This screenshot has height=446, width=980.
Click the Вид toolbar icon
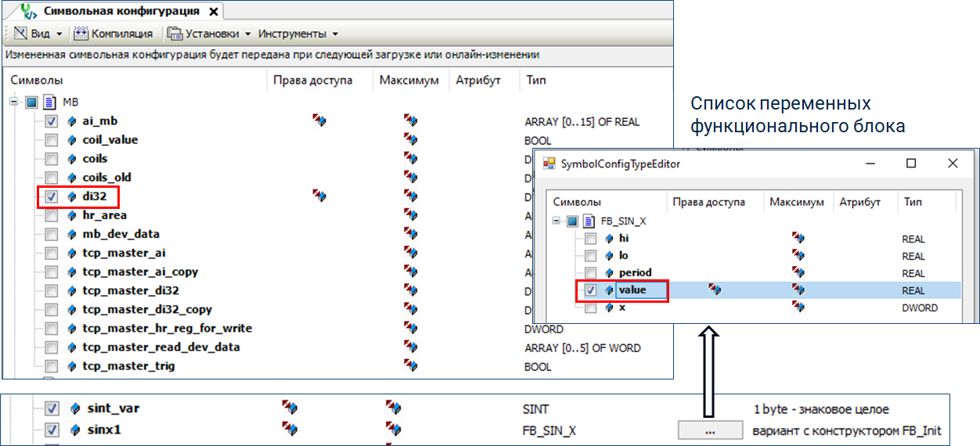point(21,34)
